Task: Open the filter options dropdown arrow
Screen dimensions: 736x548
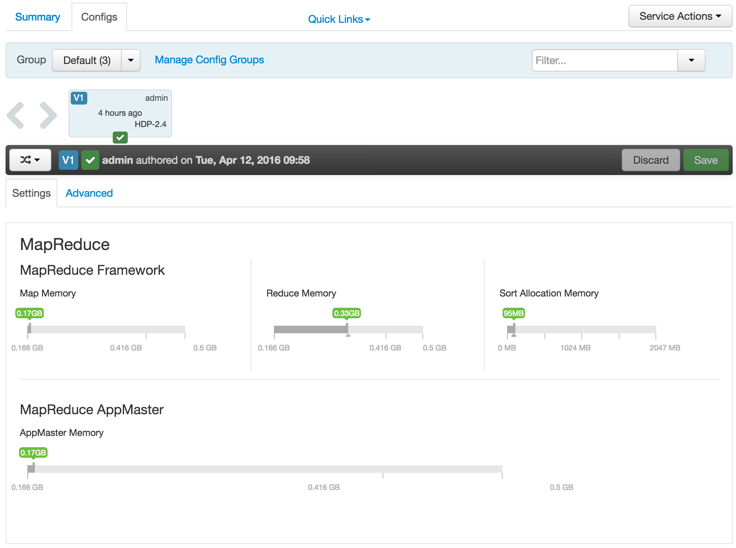Action: coord(691,60)
